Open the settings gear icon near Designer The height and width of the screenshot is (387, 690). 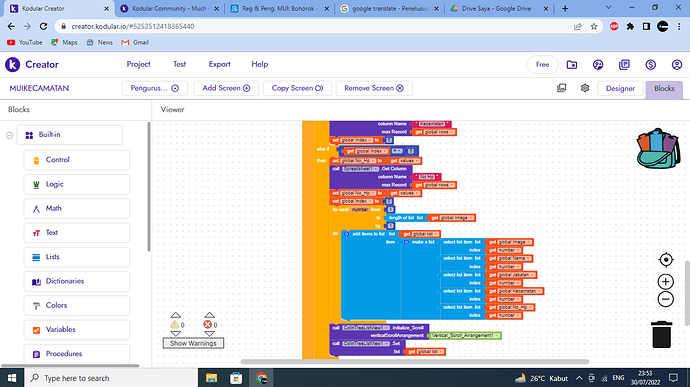pos(585,88)
